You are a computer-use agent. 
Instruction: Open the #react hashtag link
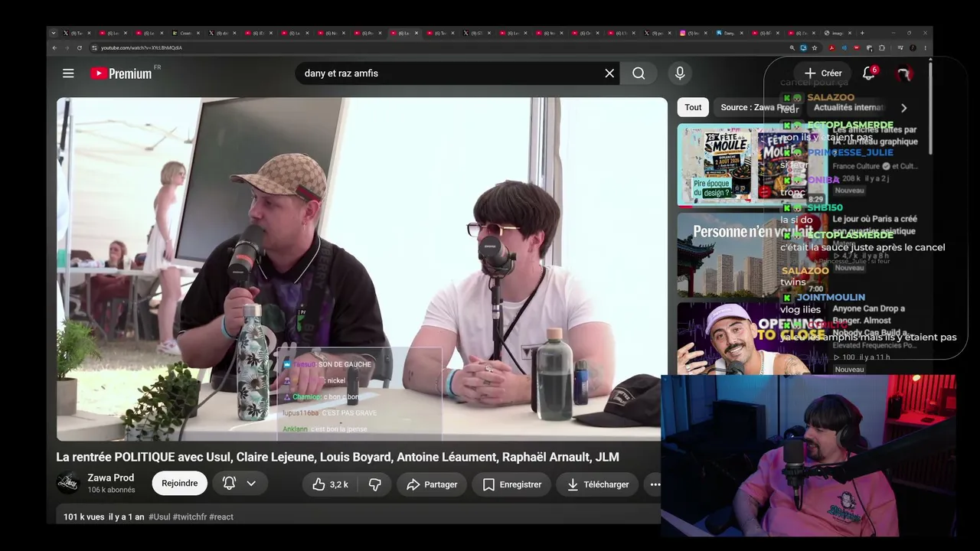tap(221, 517)
